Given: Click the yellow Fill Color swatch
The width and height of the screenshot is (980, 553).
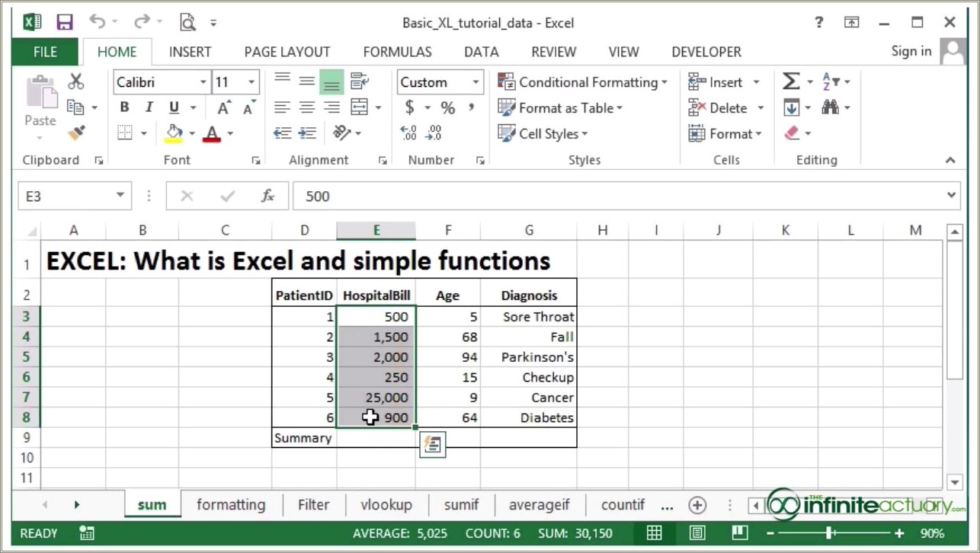Looking at the screenshot, I should point(175,134).
